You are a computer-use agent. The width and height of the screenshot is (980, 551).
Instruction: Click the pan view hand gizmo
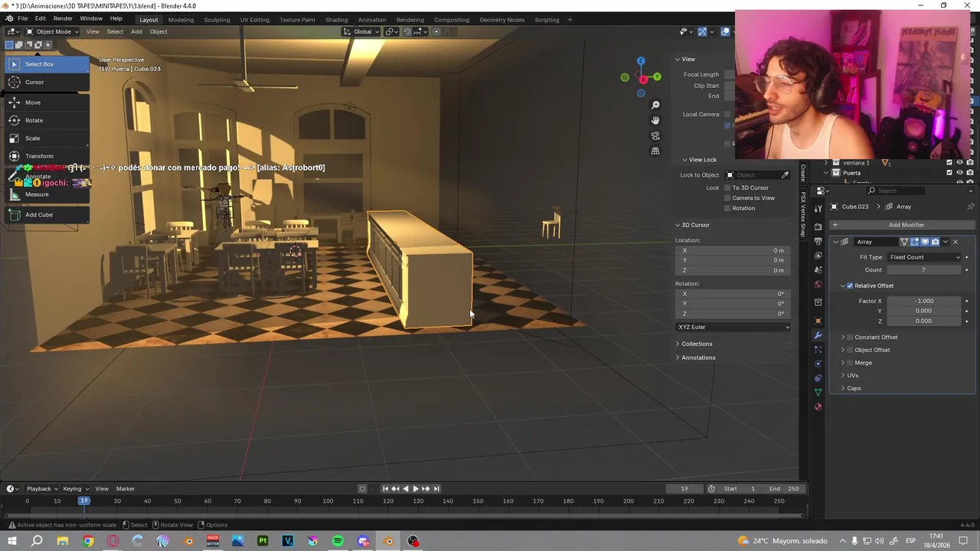(x=655, y=120)
